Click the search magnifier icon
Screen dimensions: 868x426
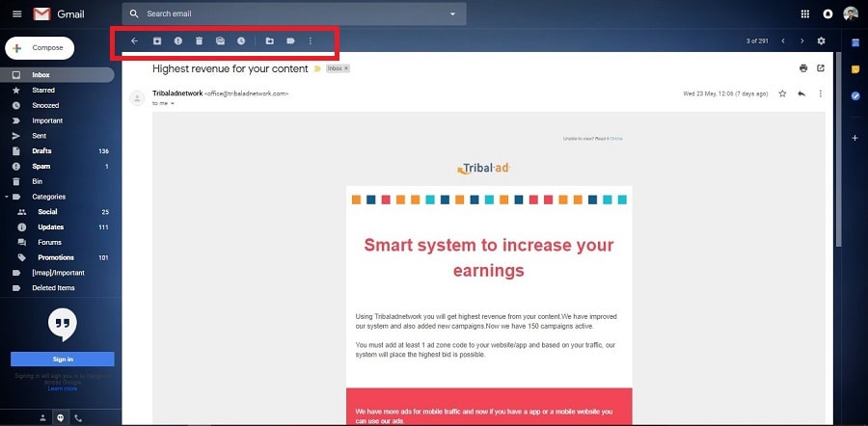[x=134, y=13]
